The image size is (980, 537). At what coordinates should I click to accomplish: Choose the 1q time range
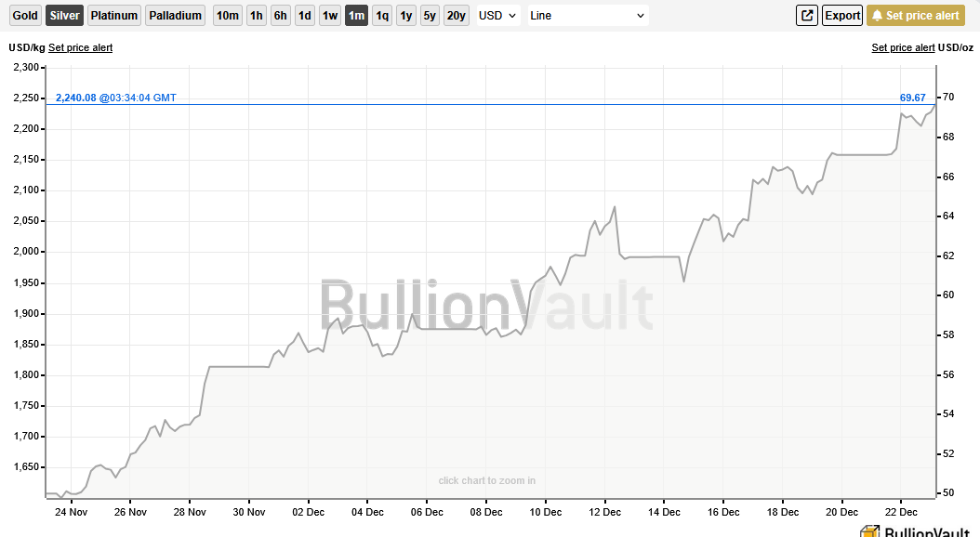coord(382,16)
